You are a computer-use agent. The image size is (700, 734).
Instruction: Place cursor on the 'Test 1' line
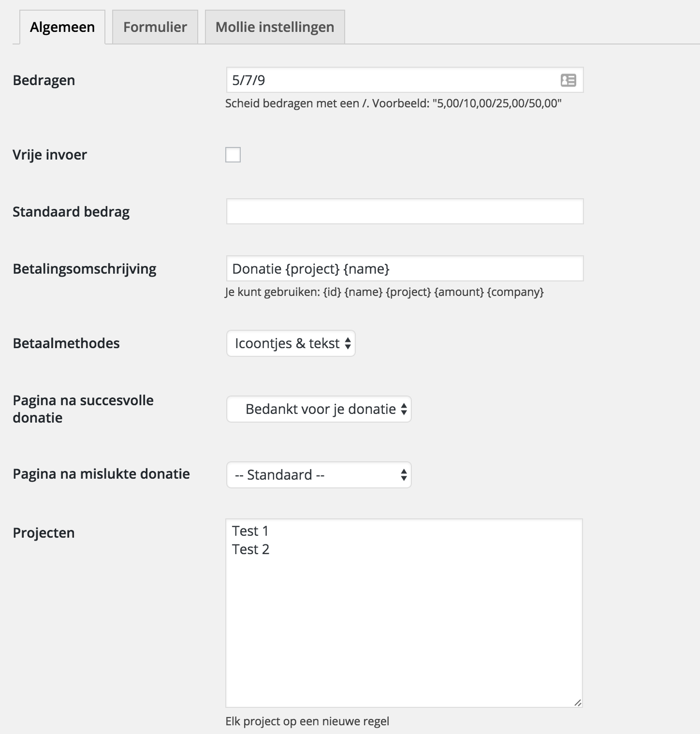(x=250, y=531)
